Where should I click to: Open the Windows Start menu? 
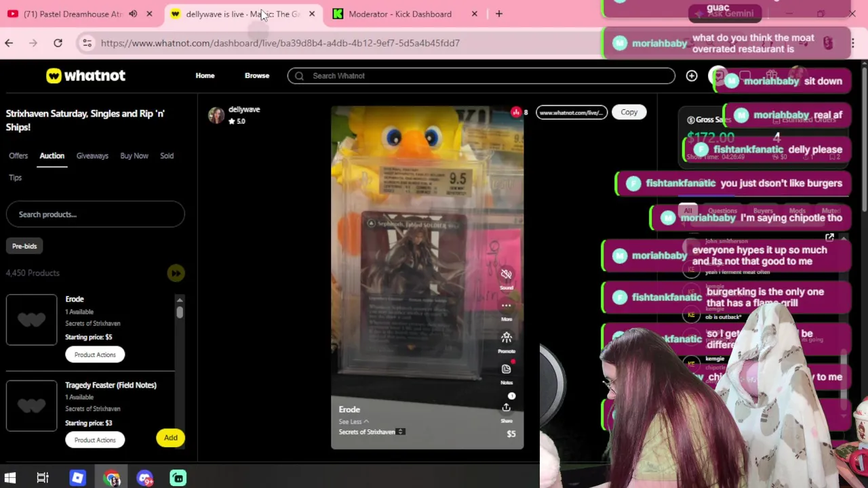(x=9, y=478)
